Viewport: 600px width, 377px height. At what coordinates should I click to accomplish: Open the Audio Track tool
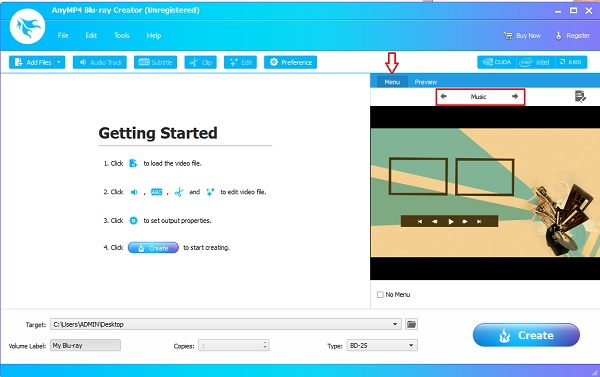click(x=100, y=62)
